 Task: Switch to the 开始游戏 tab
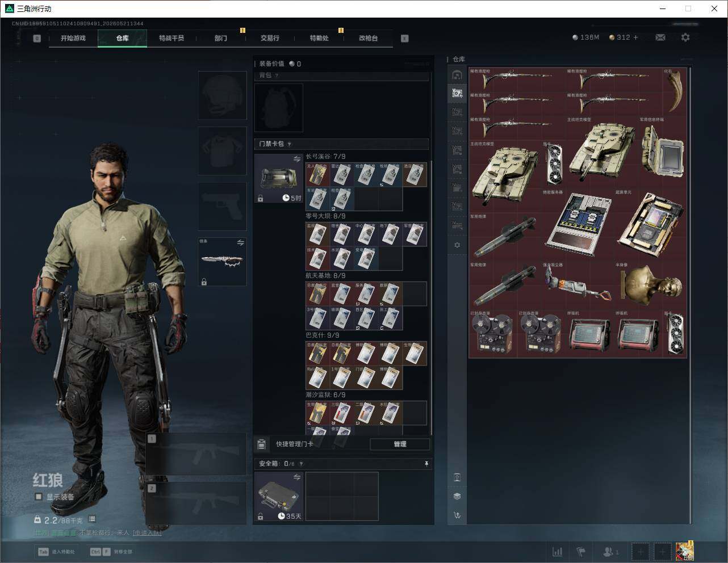pyautogui.click(x=73, y=38)
